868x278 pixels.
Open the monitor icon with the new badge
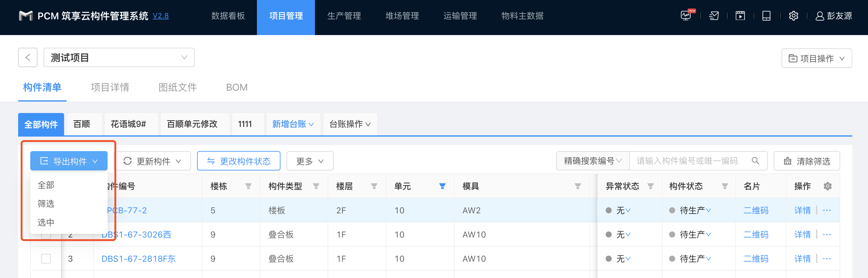point(686,15)
